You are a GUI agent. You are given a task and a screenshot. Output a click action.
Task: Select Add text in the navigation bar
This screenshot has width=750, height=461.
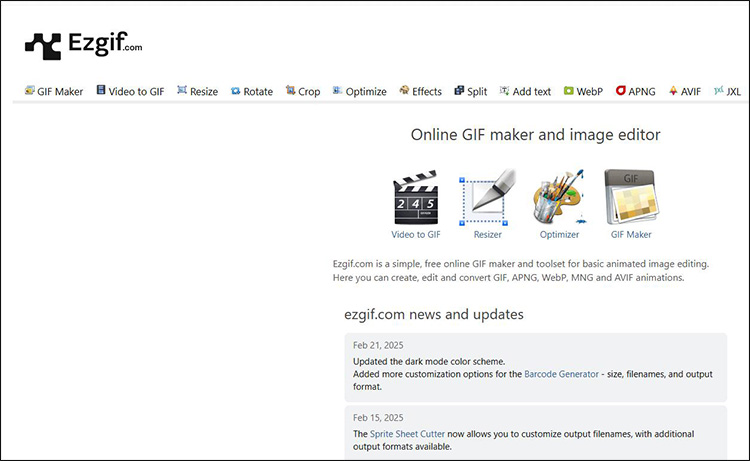click(x=525, y=91)
